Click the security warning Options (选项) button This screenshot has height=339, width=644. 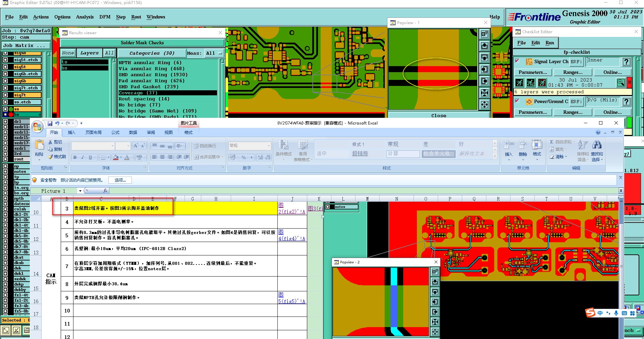(x=120, y=180)
